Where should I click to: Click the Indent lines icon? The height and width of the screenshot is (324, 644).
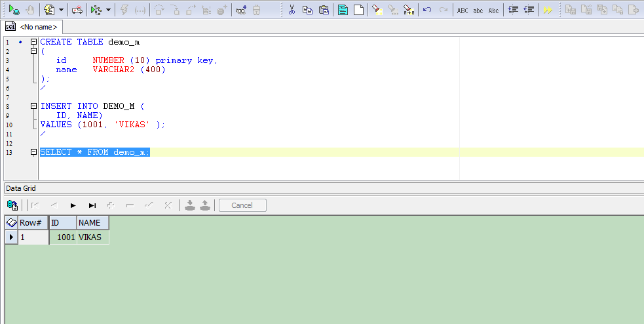[514, 10]
